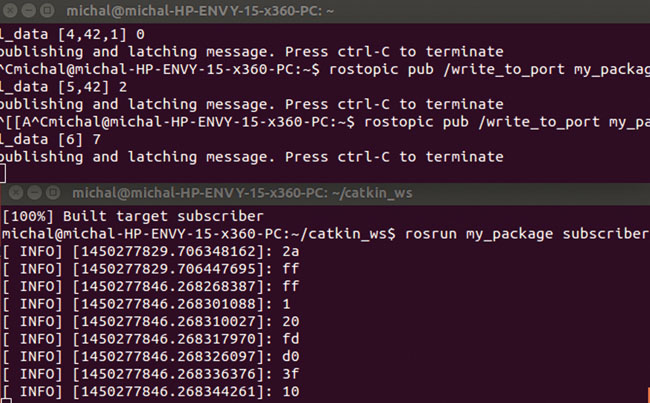The height and width of the screenshot is (403, 650).
Task: Click the 'Built target subscriber' output line
Action: tap(133, 216)
